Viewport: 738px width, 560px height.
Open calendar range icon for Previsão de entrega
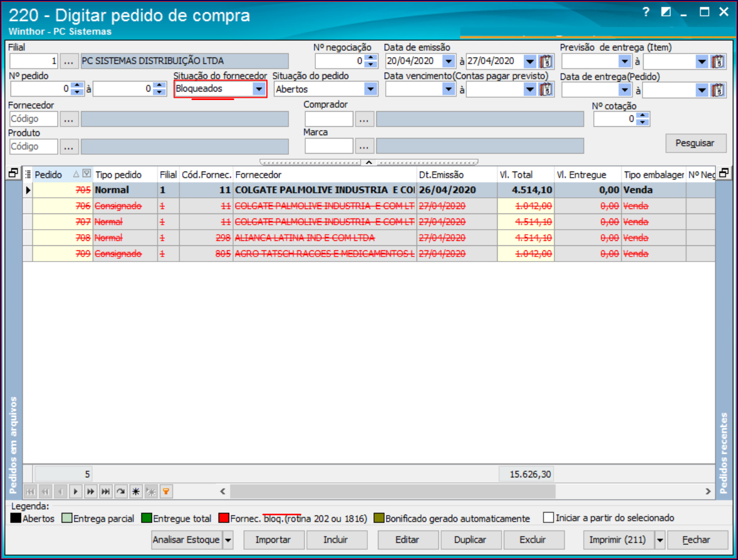click(718, 61)
